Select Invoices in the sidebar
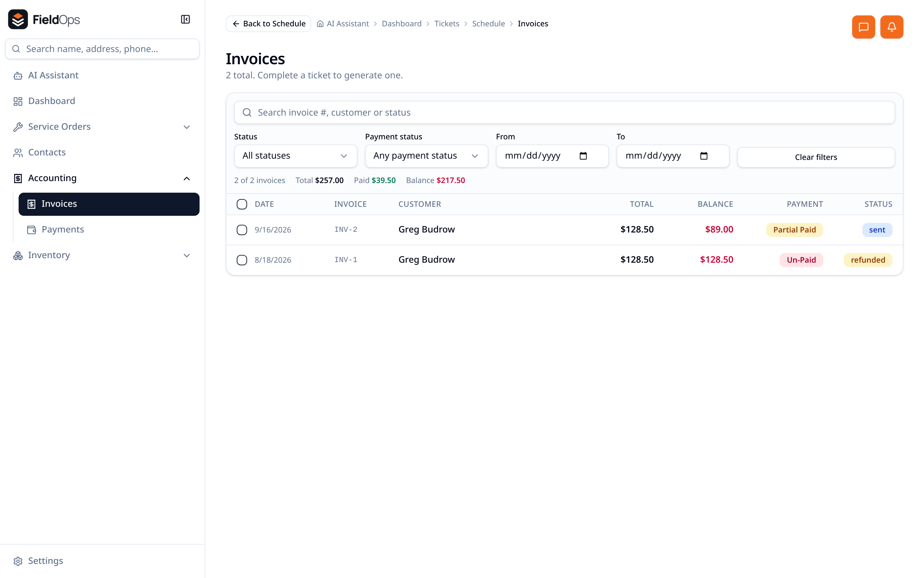The width and height of the screenshot is (924, 578). [x=109, y=204]
